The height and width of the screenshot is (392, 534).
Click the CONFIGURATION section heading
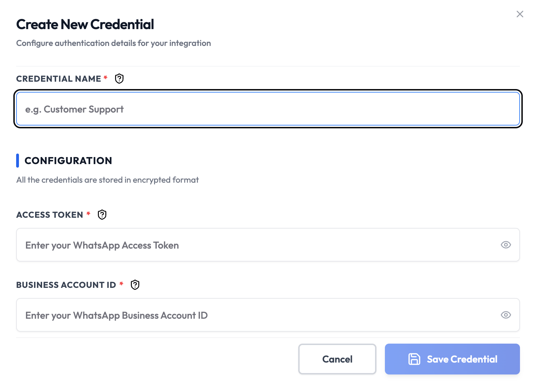68,161
